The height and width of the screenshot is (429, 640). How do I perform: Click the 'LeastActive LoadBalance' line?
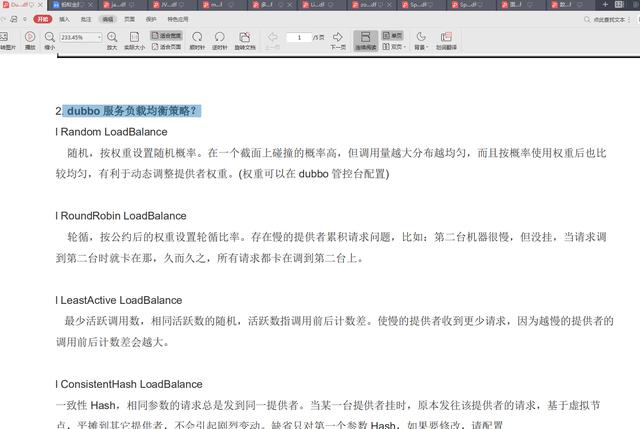pyautogui.click(x=119, y=300)
